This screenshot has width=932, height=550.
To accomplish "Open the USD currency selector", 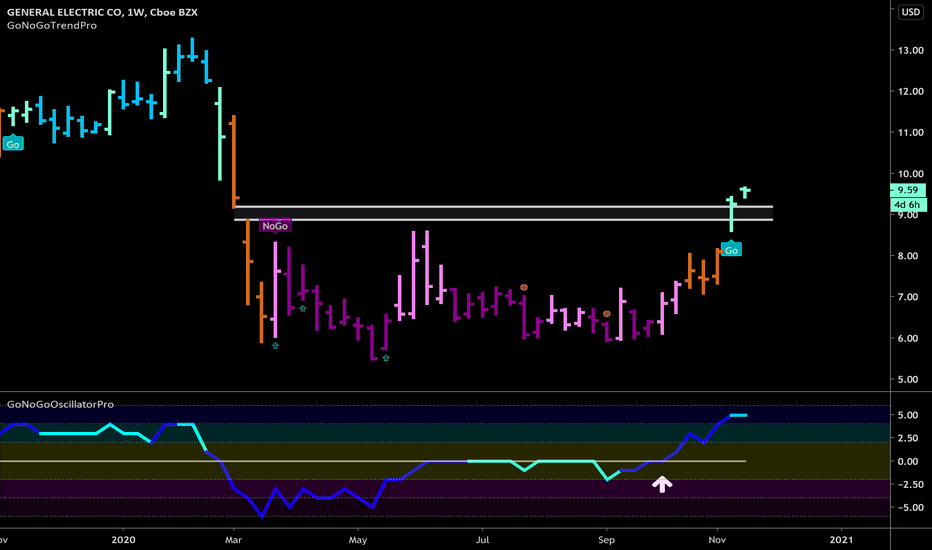I will pyautogui.click(x=911, y=12).
